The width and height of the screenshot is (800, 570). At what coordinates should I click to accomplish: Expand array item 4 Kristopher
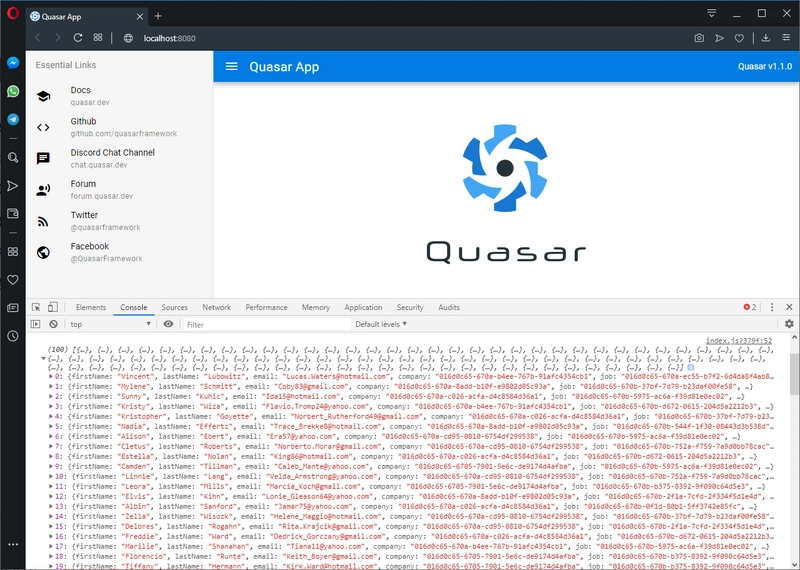(x=51, y=416)
